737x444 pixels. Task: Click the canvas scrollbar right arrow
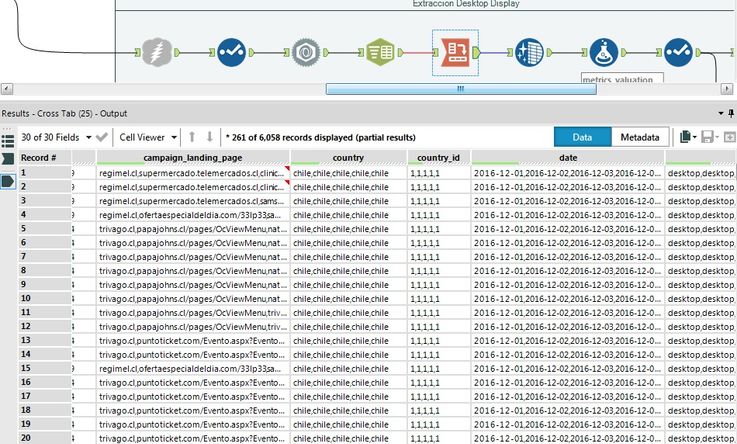tap(727, 89)
